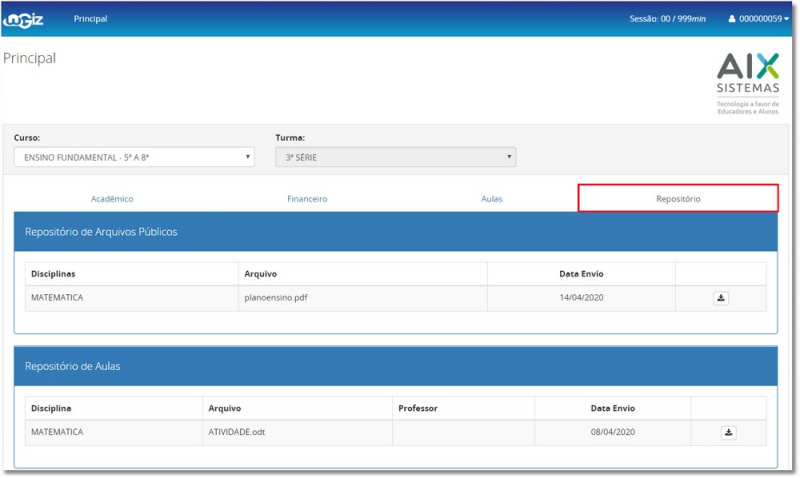The height and width of the screenshot is (478, 800).
Task: Switch to the Acadêmico tab
Action: click(112, 199)
